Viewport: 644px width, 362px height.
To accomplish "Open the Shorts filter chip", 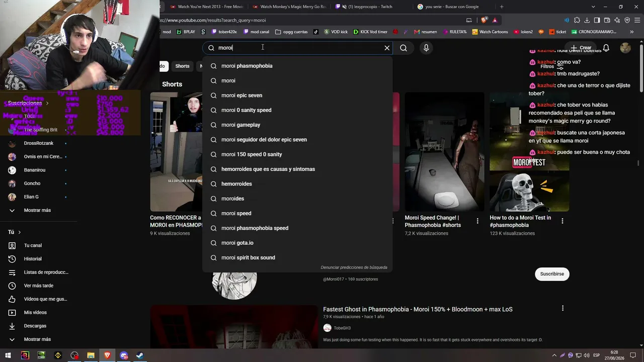I will coord(182,66).
